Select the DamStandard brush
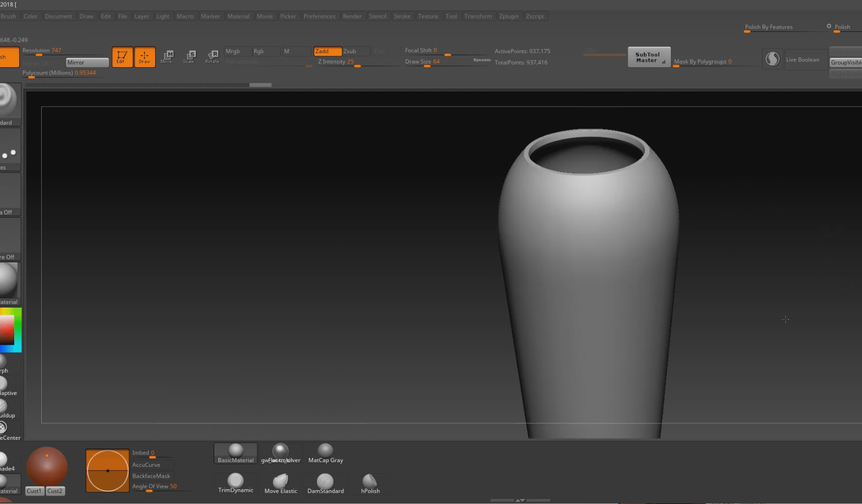Image resolution: width=862 pixels, height=504 pixels. coord(325,483)
